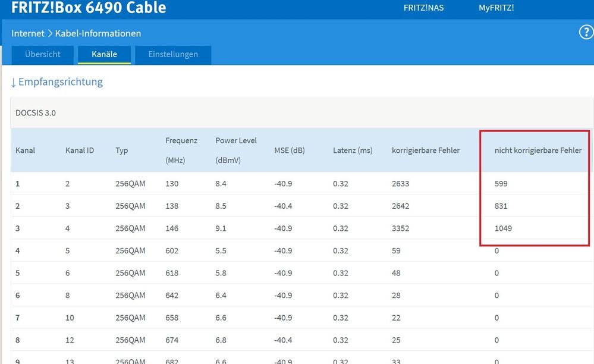Viewport: 594px width, 364px height.
Task: Open the FRITZ!NAS link
Action: click(x=423, y=8)
